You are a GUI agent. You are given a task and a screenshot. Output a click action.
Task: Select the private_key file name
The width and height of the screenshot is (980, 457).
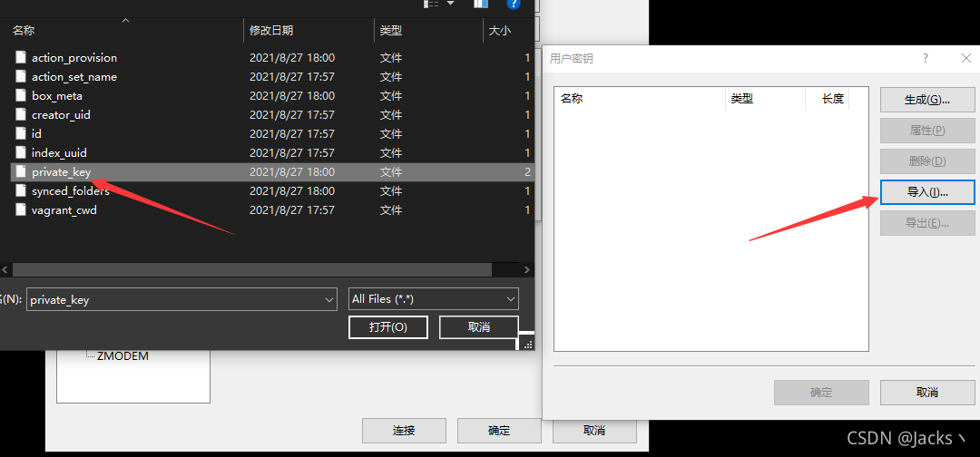click(x=62, y=171)
